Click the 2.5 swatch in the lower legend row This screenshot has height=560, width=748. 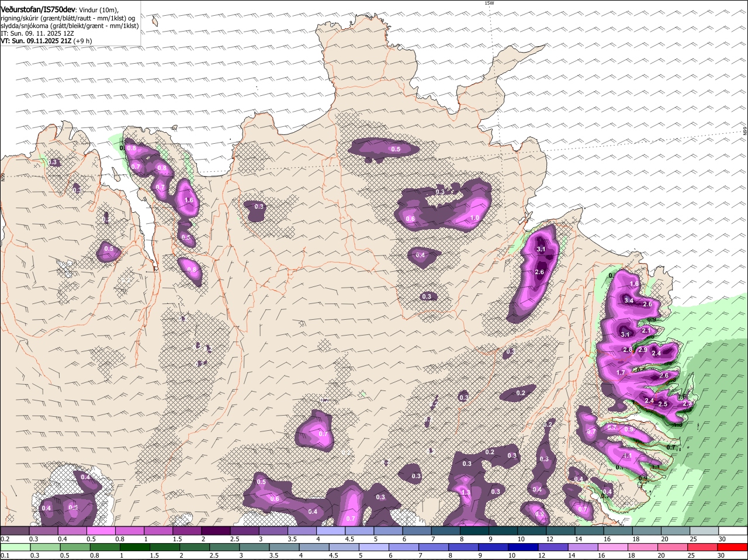click(x=224, y=547)
